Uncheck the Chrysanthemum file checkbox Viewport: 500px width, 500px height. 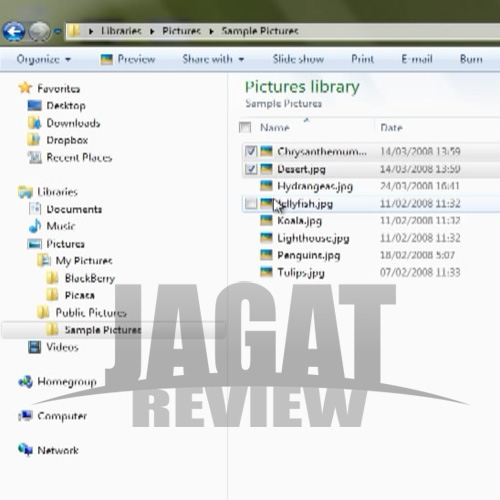click(x=251, y=152)
